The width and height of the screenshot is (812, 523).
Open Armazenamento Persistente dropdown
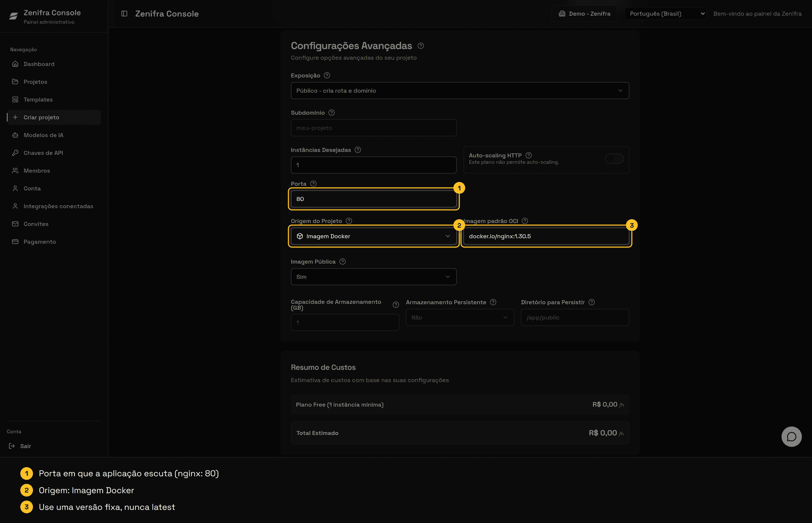click(x=460, y=317)
